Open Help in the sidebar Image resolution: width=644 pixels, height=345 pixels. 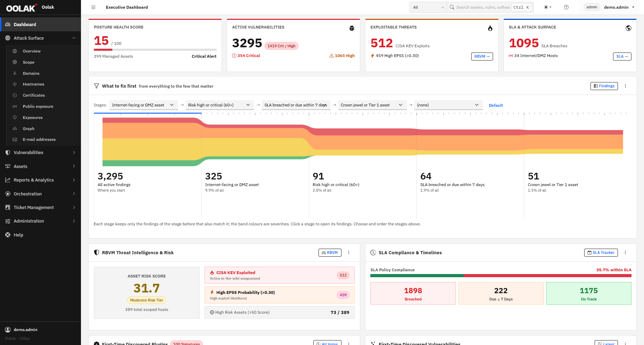[x=40, y=235]
